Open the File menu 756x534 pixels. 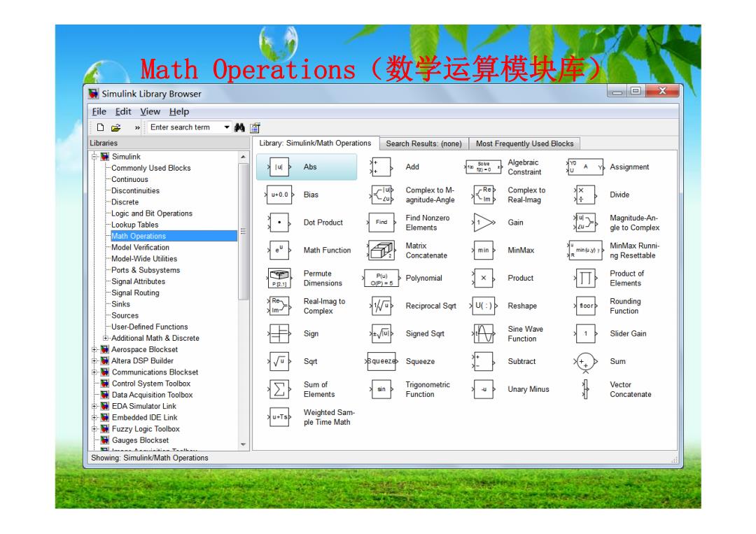[99, 112]
